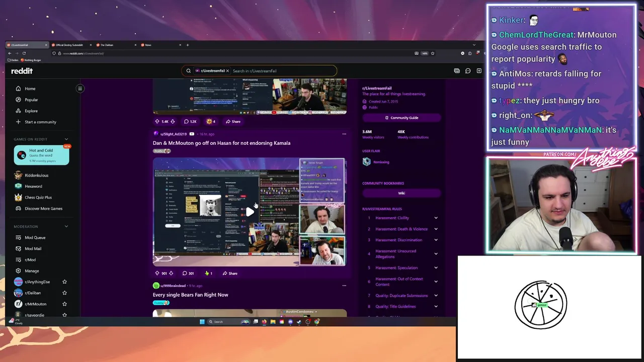Open user u/Slight_Ad3219 profile
Image resolution: width=644 pixels, height=362 pixels.
[x=173, y=134]
